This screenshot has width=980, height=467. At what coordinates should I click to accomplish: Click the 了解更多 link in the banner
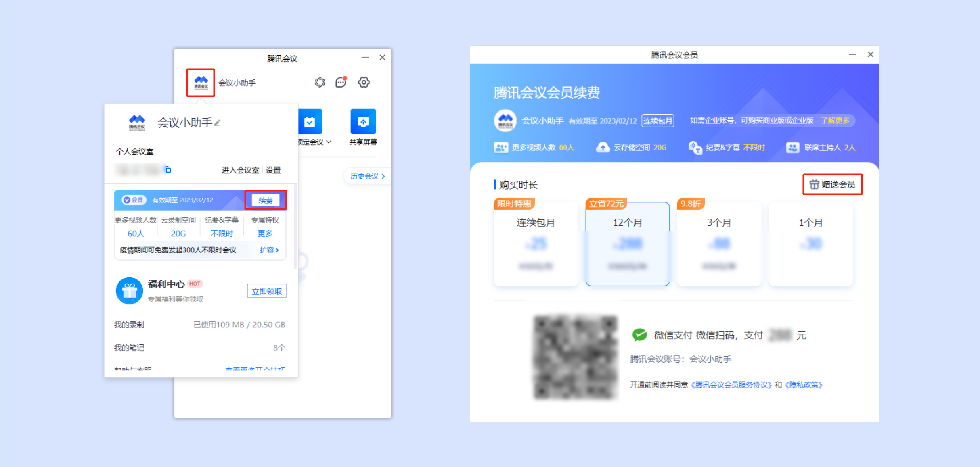click(835, 121)
